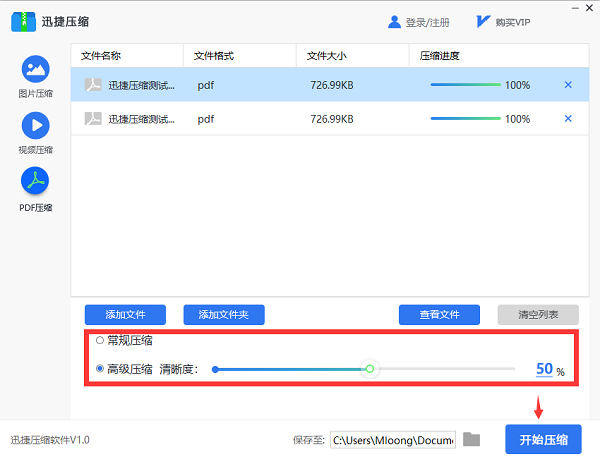The width and height of the screenshot is (600, 459).
Task: Start compression with 开始压缩 button
Action: (x=543, y=439)
